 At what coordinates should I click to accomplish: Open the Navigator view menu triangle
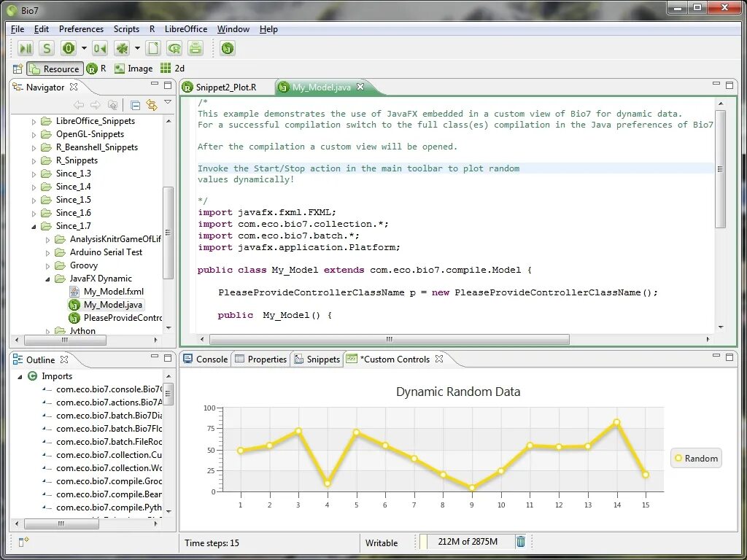click(168, 102)
